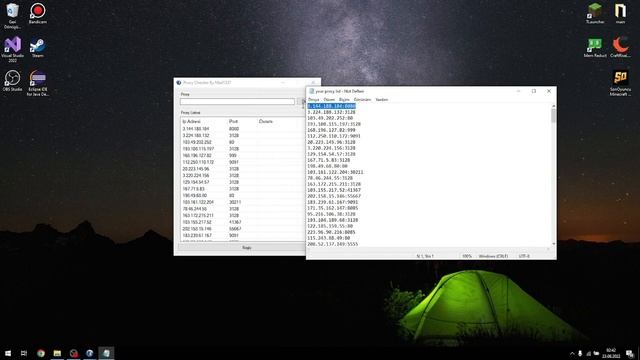Click Windows (CRLF) in Notepad status bar

(x=493, y=256)
